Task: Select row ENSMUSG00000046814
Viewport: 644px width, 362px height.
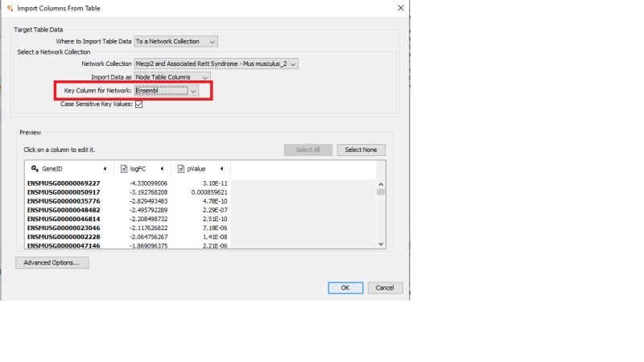Action: [x=64, y=219]
